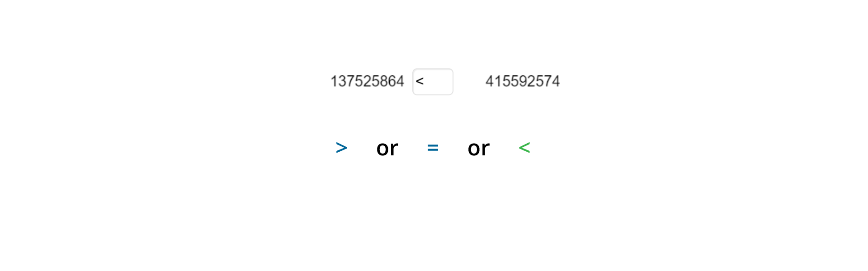Select the blue greater-than symbol
The image size is (868, 271).
[341, 148]
